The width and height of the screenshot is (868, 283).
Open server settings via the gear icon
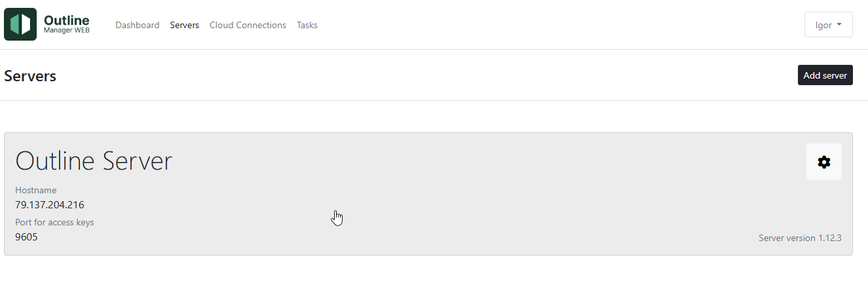pos(824,162)
